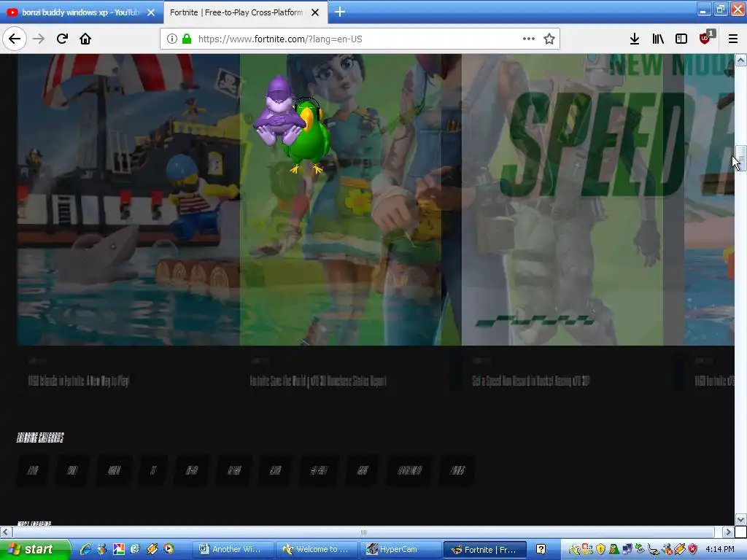Launch Windows Media Player from Quick Launch
Viewport: 747px width, 560px height.
tap(169, 549)
